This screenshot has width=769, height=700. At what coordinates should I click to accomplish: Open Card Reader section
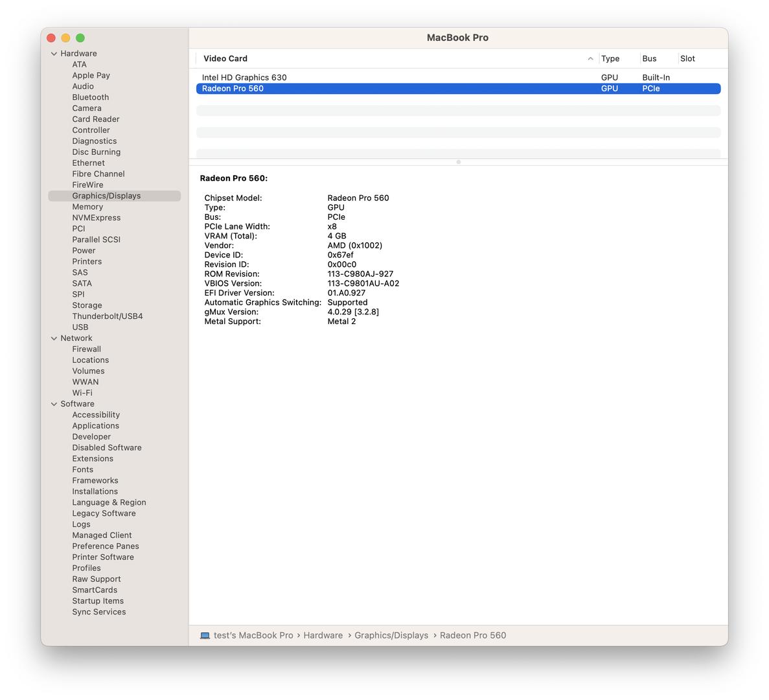[96, 119]
